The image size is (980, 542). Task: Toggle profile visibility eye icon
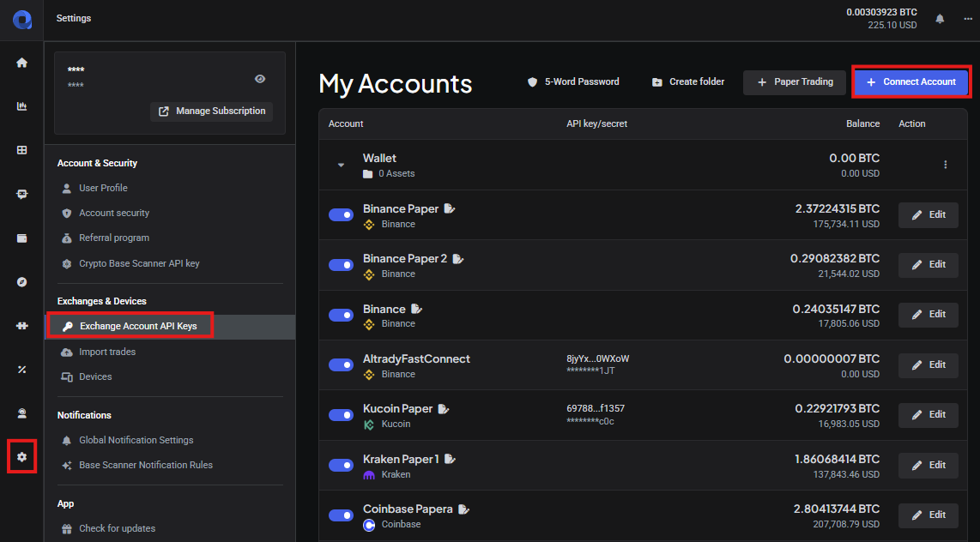260,79
